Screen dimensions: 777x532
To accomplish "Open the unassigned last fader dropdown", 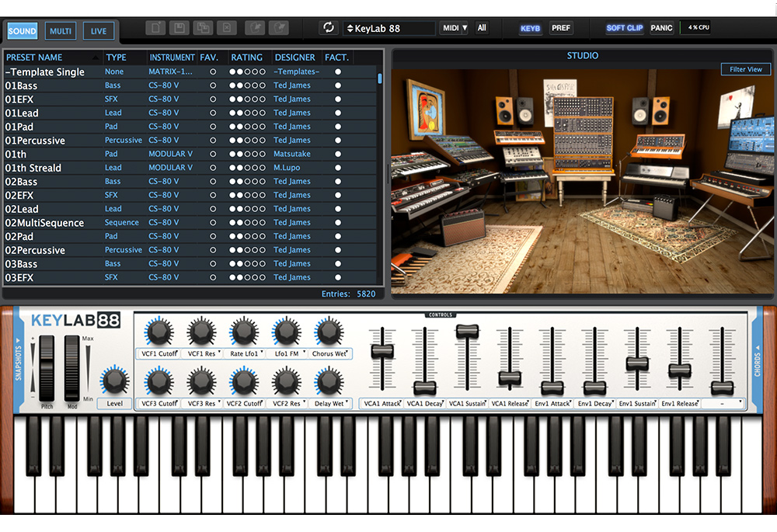I will click(723, 404).
